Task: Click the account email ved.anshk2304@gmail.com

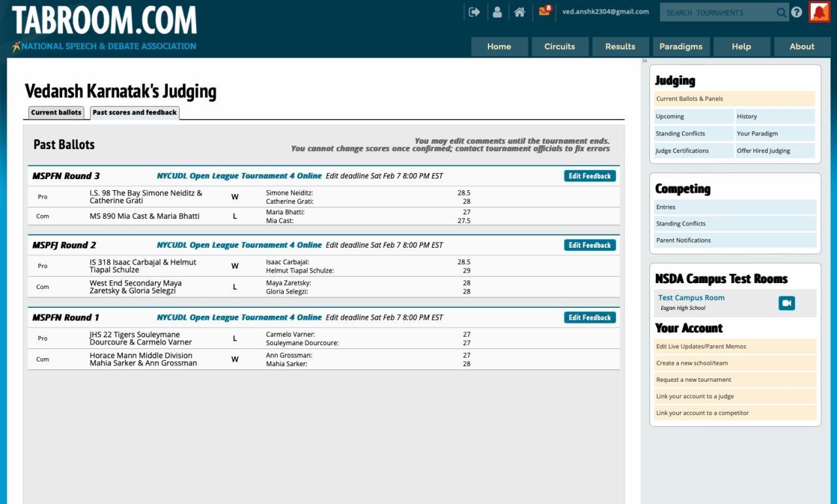Action: point(606,12)
